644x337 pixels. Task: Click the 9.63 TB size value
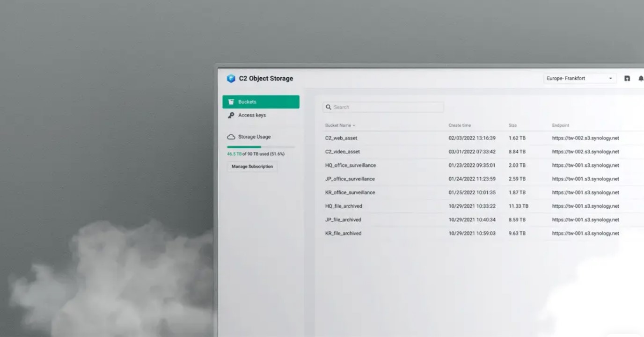click(517, 233)
